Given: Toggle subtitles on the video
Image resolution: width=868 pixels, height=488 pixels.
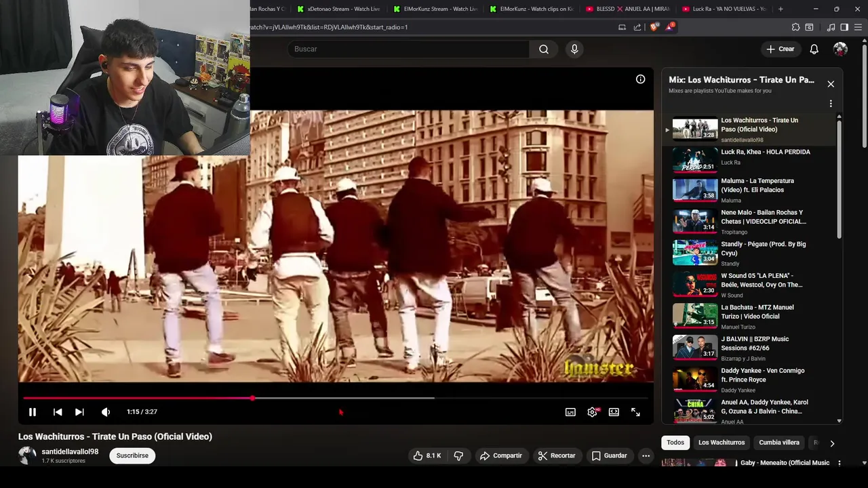Looking at the screenshot, I should click(x=570, y=412).
